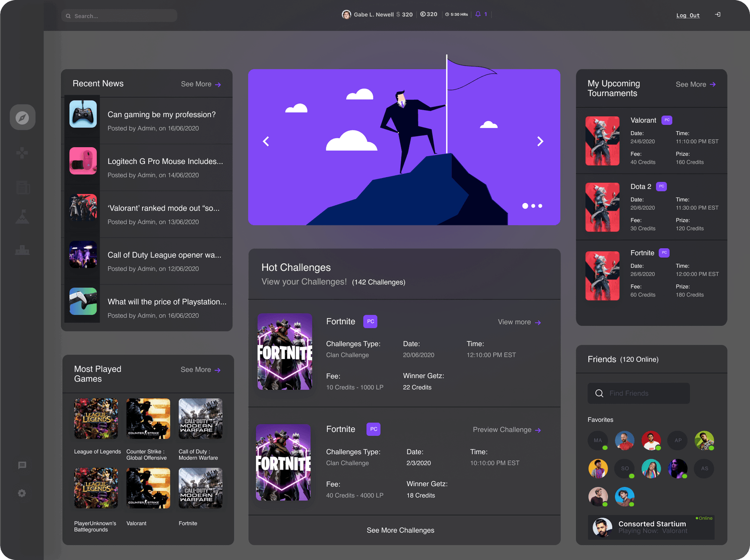Click See More in My Upcoming Tournaments
Image resolution: width=750 pixels, height=560 pixels.
coord(696,84)
